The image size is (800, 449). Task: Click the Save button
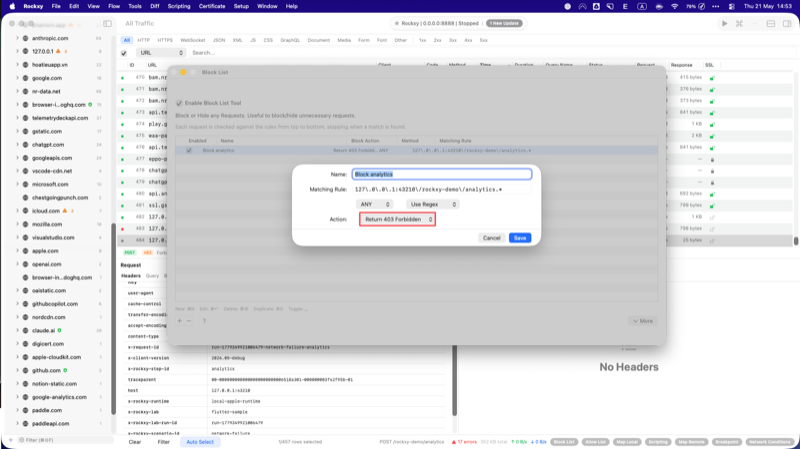[520, 238]
